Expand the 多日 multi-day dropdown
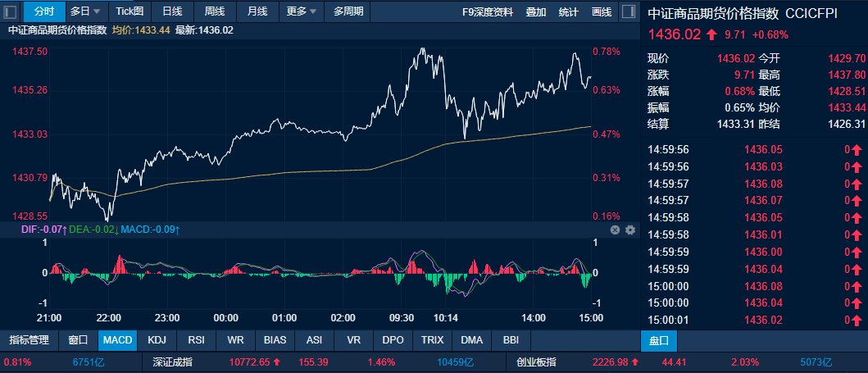The image size is (868, 373). click(85, 11)
